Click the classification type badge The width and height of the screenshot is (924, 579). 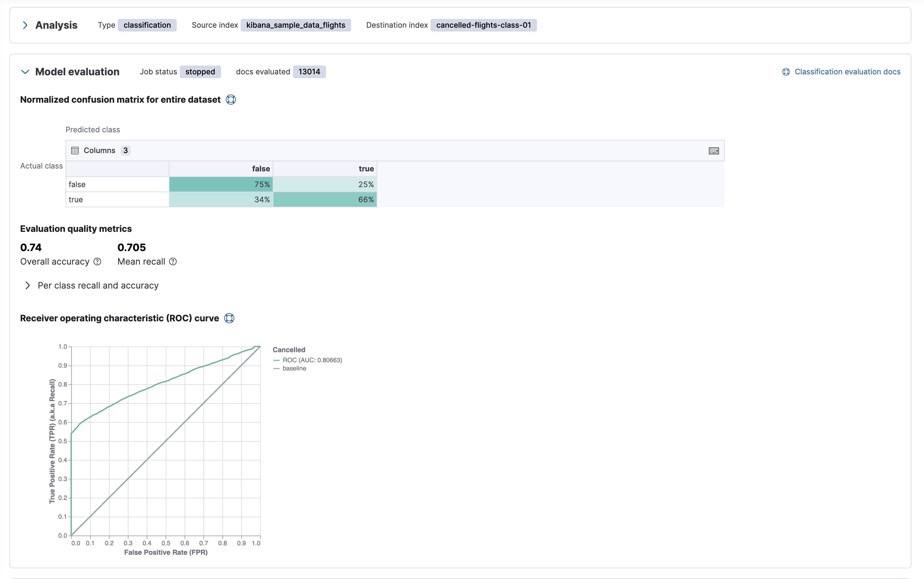point(147,25)
